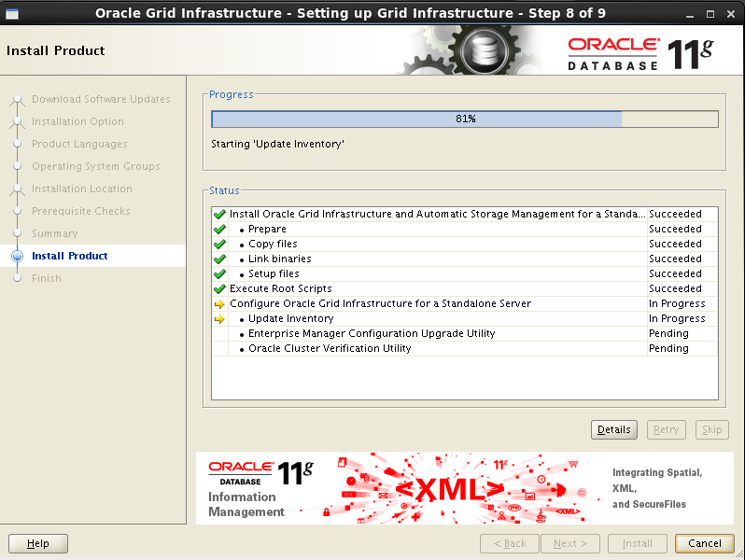Click the green checkmark beside Prepare

(x=219, y=229)
